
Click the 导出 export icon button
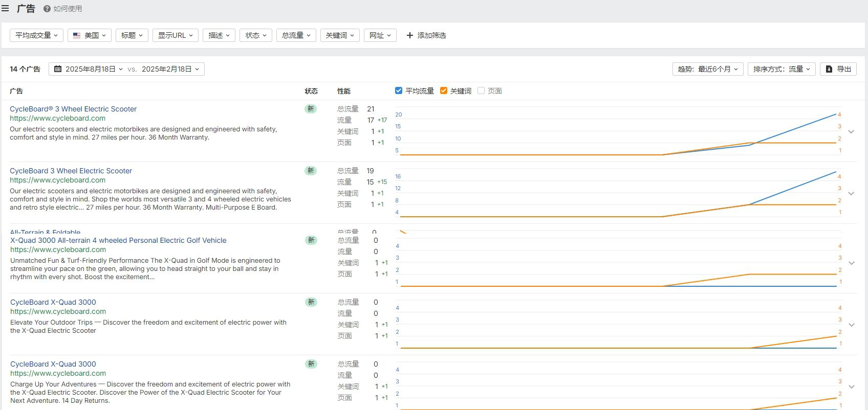point(829,69)
